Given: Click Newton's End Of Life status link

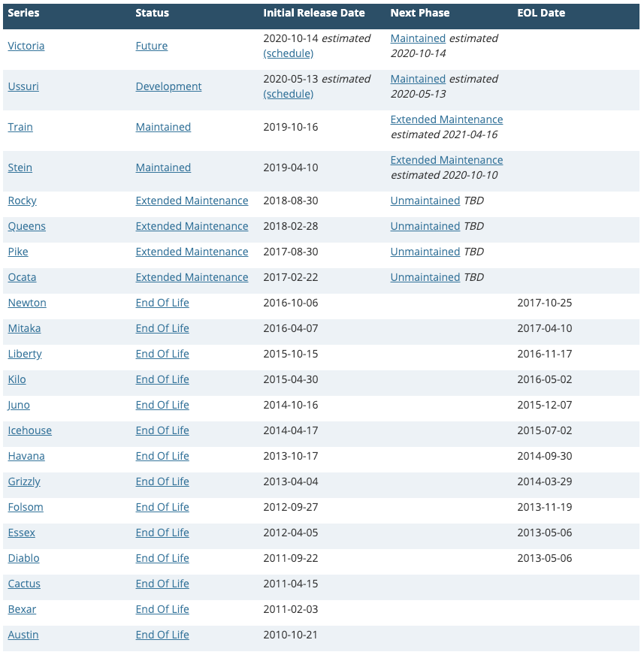Looking at the screenshot, I should point(162,303).
